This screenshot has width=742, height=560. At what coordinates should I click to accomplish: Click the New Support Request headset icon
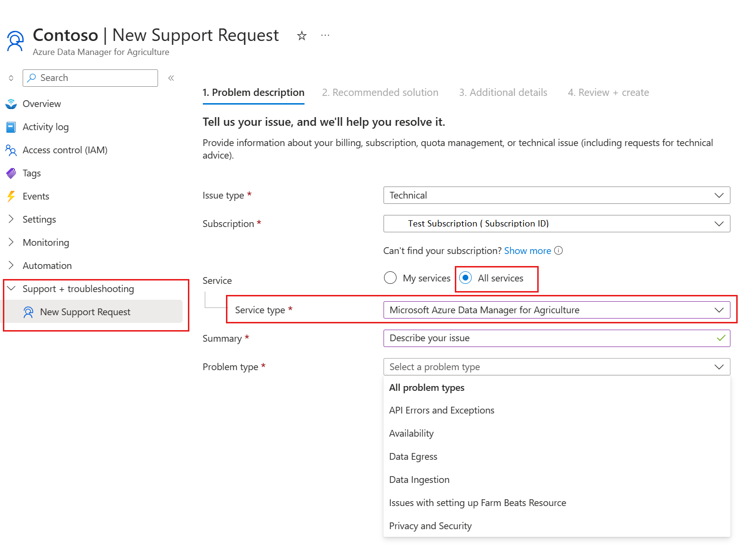(x=28, y=312)
